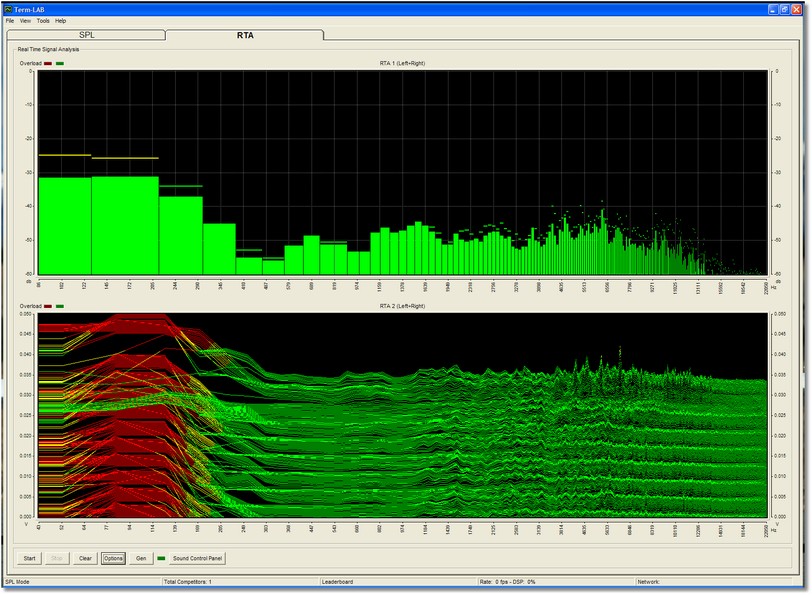Click the 'SPL Mode' status bar entry
The height and width of the screenshot is (595, 812).
[17, 582]
